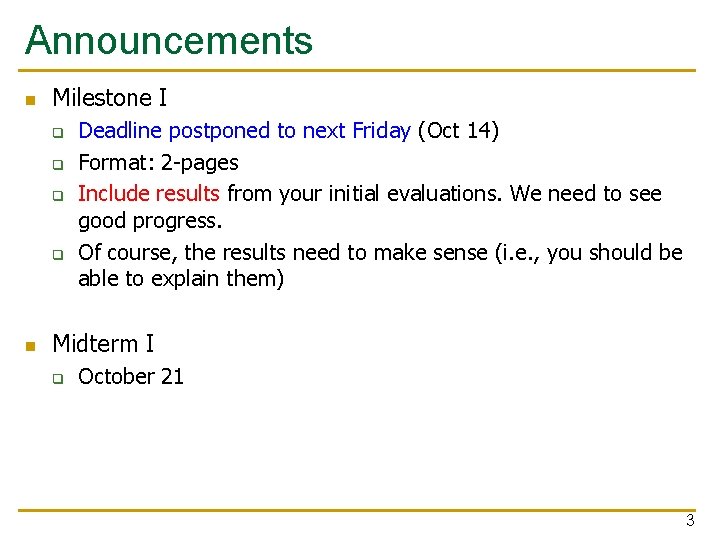Click the Announcements slide title
Image resolution: width=720 pixels, height=540 pixels.
(x=169, y=40)
